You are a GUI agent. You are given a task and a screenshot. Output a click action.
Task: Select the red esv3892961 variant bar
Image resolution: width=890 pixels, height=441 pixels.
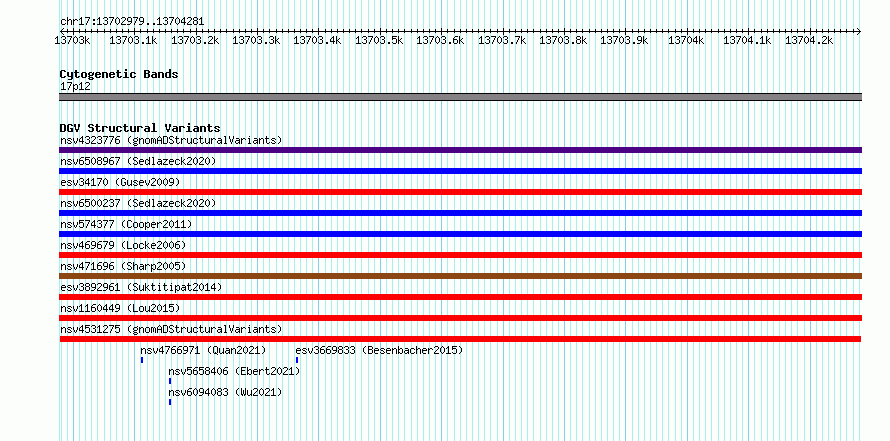[x=460, y=297]
